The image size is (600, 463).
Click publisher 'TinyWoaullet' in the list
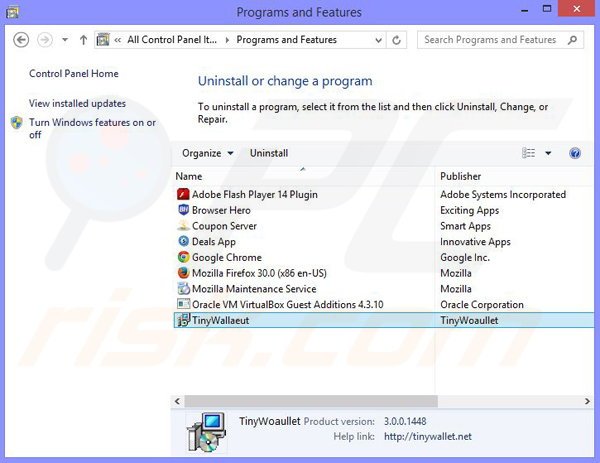(x=469, y=320)
